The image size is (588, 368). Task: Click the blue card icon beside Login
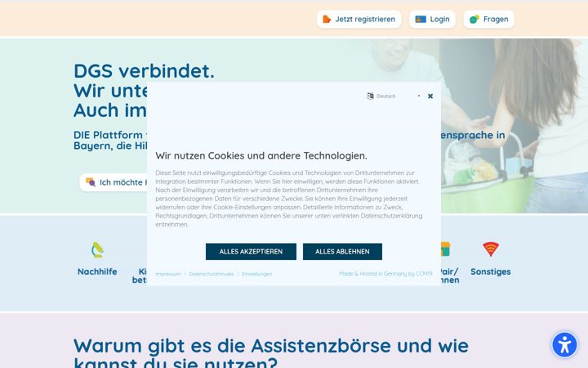[x=421, y=19]
